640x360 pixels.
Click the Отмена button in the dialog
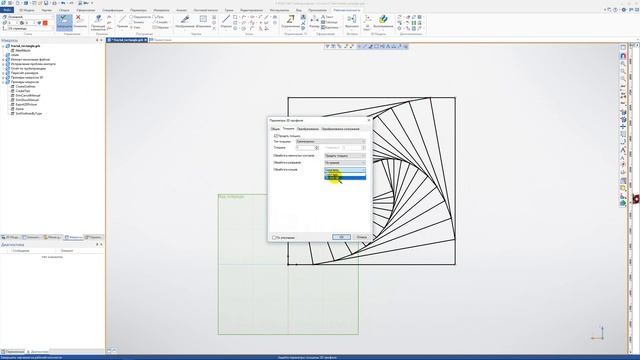pyautogui.click(x=362, y=237)
